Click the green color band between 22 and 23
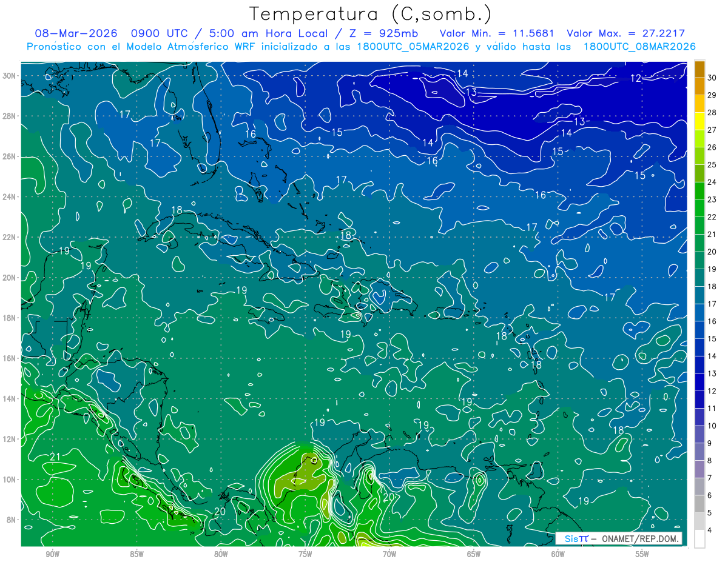Viewport: 728px width, 562px height. (x=699, y=209)
